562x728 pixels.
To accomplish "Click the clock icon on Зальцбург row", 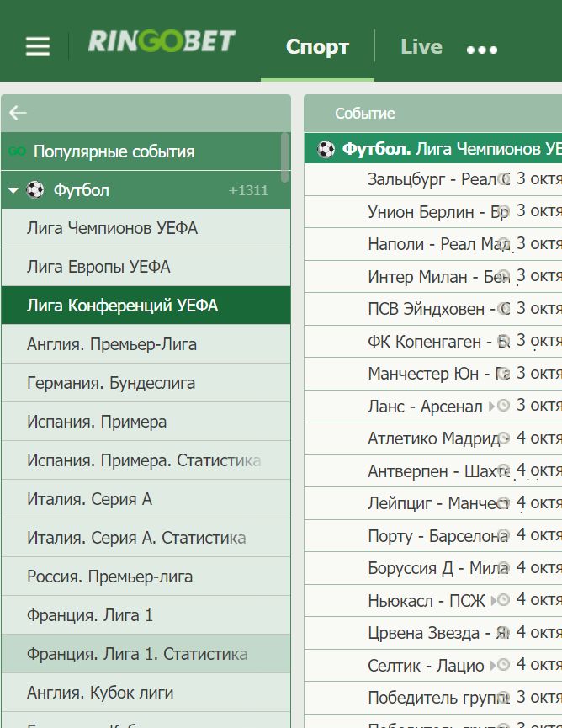I will pos(503,178).
